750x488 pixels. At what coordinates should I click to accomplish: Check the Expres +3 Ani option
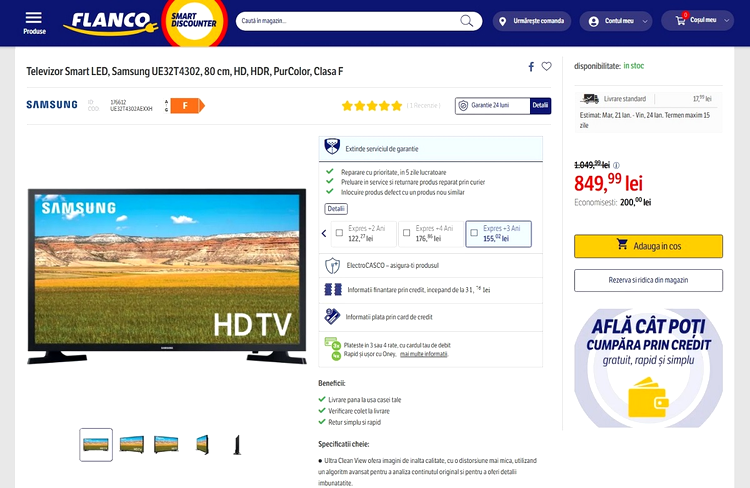474,233
